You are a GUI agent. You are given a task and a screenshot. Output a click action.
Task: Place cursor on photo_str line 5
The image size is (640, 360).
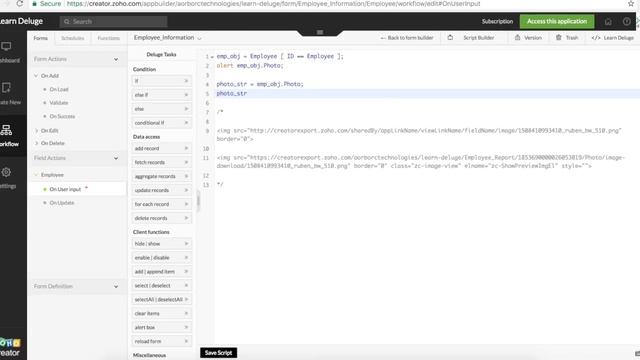231,93
